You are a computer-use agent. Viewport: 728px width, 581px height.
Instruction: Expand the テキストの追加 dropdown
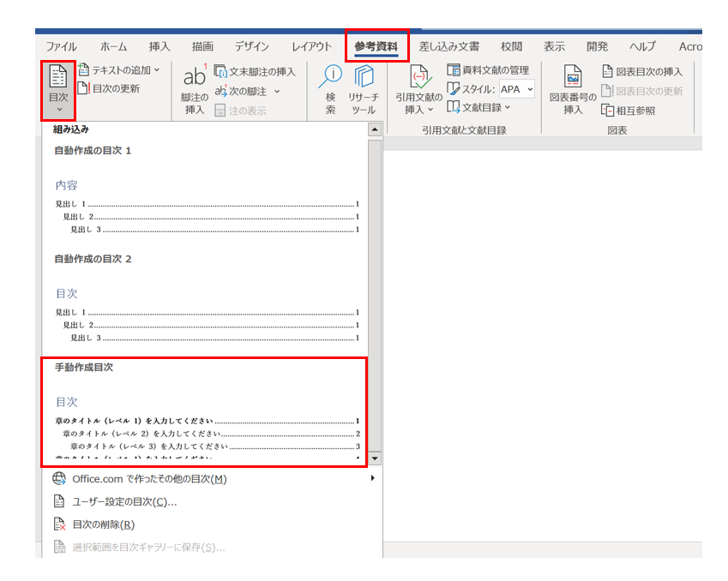157,70
